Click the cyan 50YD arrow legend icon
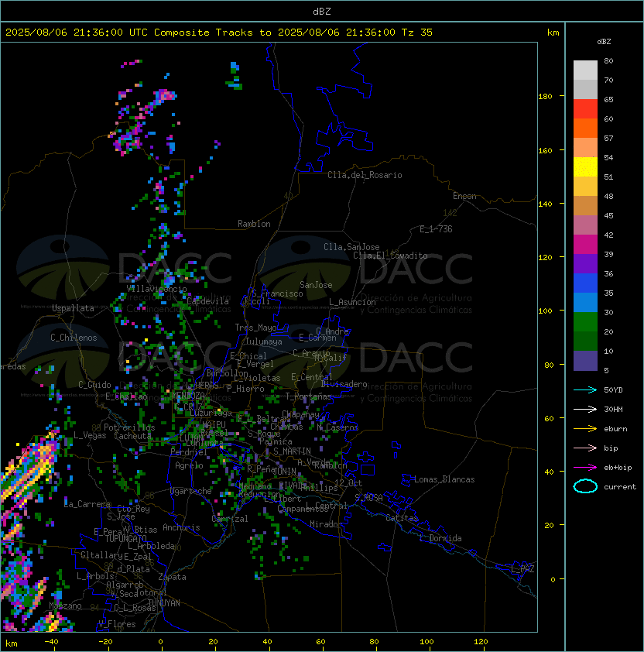This screenshot has height=652, width=644. coord(585,390)
